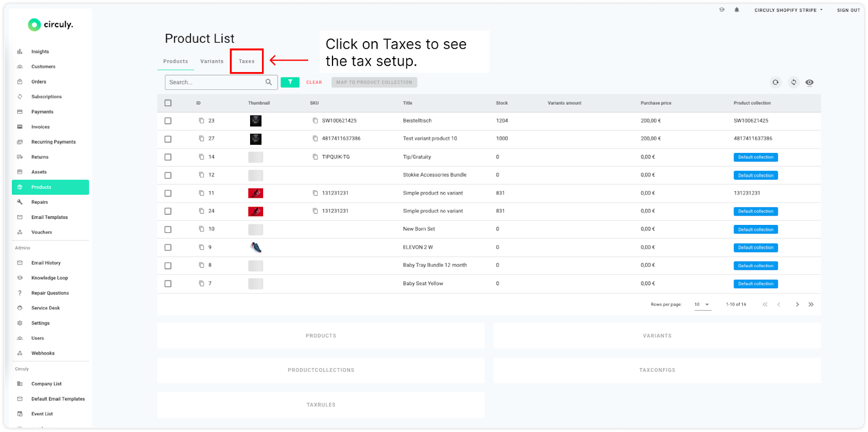Copy SKU SW100621425 with its copy icon
This screenshot has width=868, height=432.
(x=315, y=121)
